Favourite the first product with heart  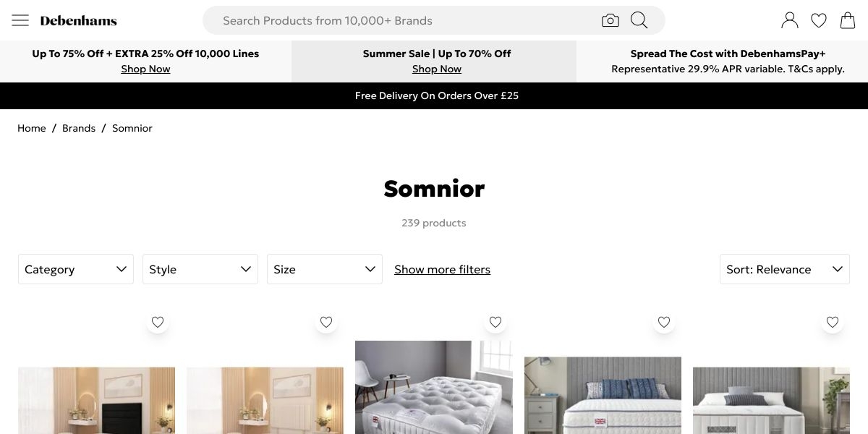tap(158, 322)
